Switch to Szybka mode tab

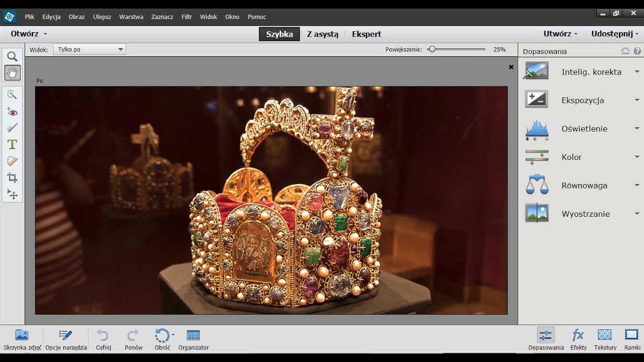coord(279,34)
